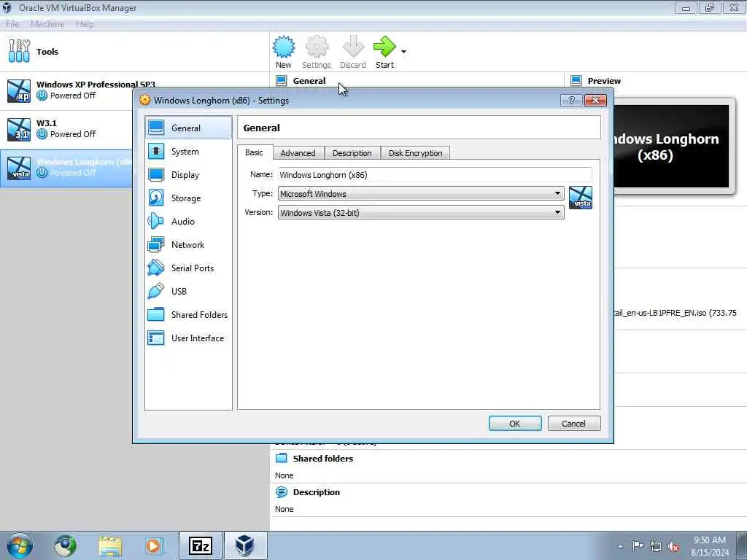This screenshot has width=747, height=560.
Task: Open System settings category
Action: (x=189, y=152)
